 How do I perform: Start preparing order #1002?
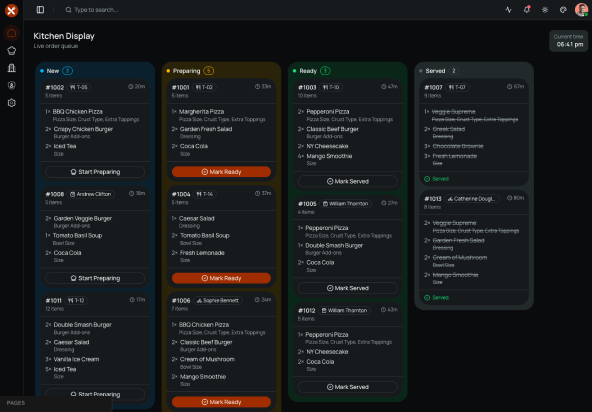click(95, 172)
